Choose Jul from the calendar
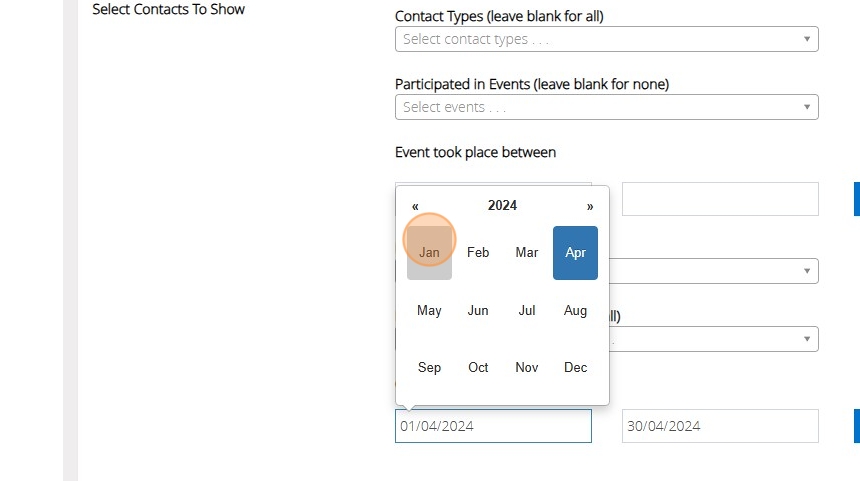This screenshot has height=481, width=860. tap(527, 311)
